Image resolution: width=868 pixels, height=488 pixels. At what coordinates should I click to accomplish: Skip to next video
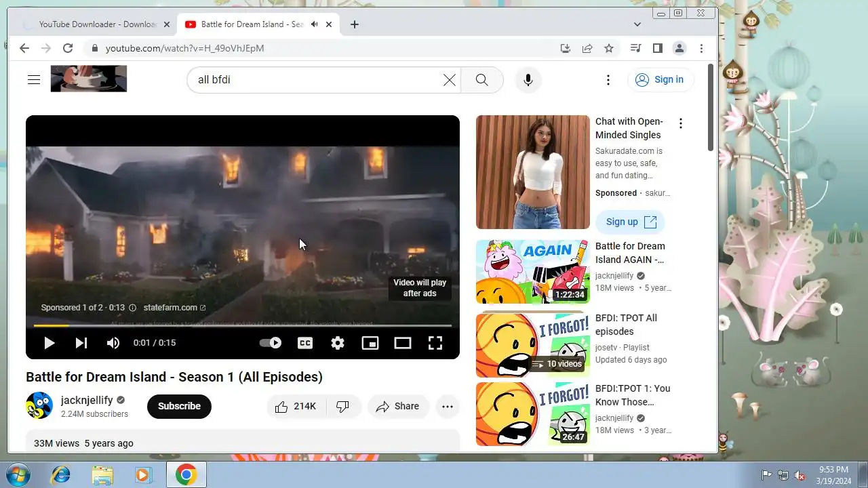tap(81, 343)
